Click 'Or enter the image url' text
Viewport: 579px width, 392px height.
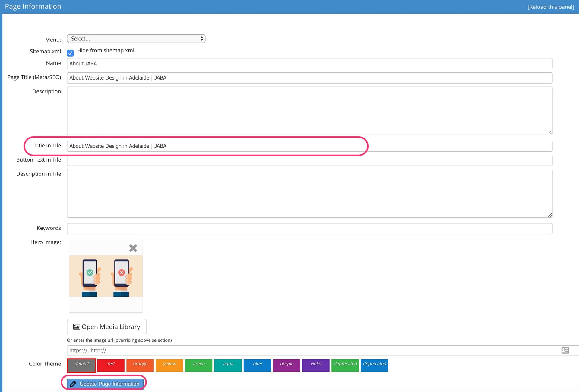(119, 340)
